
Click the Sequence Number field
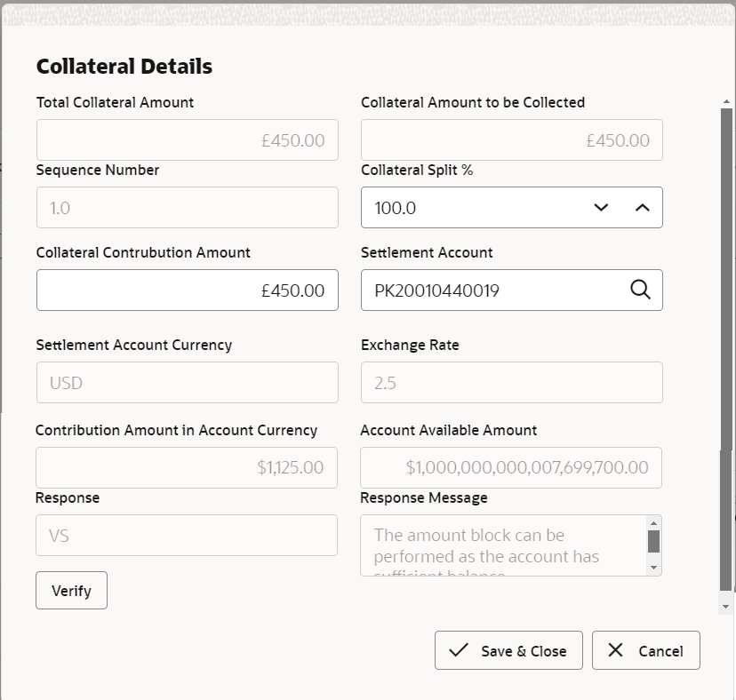187,208
